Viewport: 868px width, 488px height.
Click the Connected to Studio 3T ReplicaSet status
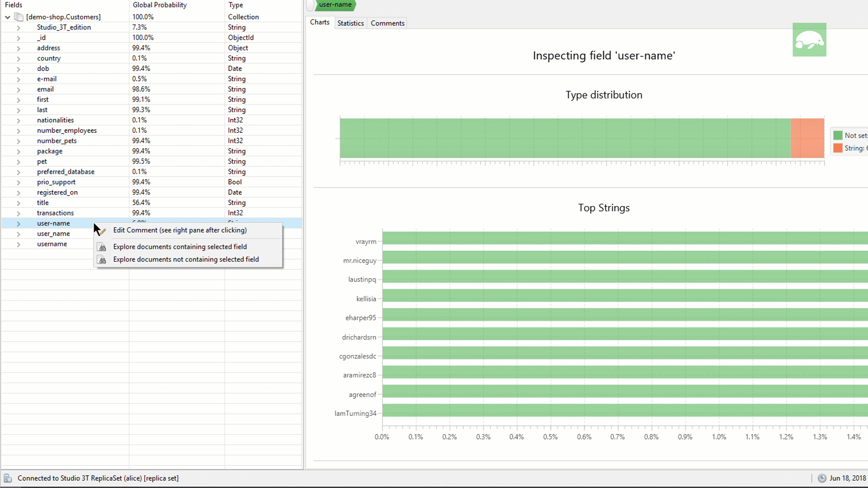pos(98,478)
